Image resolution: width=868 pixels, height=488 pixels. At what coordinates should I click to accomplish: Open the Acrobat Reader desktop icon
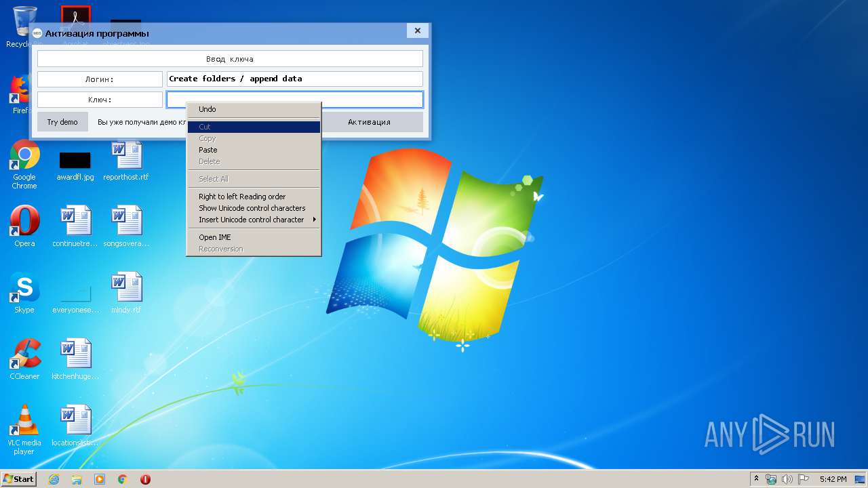click(75, 15)
